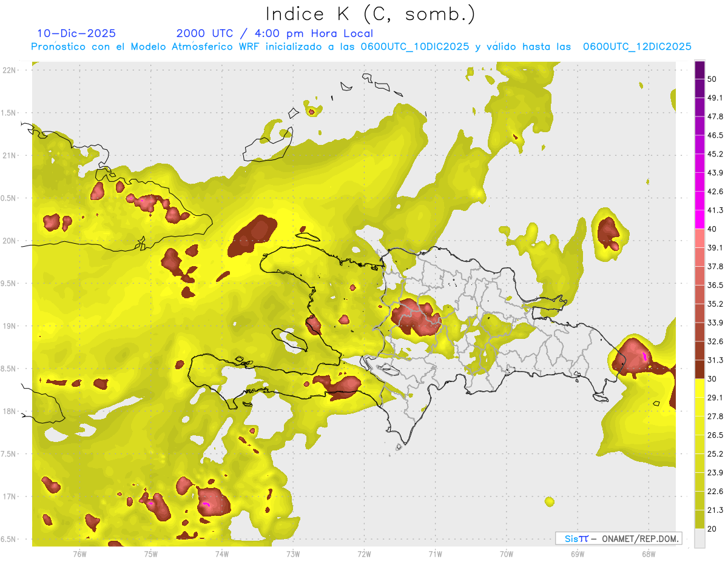Screen dimensions: 728x562
Task: Click the colorbar value '50'
Action: 712,79
